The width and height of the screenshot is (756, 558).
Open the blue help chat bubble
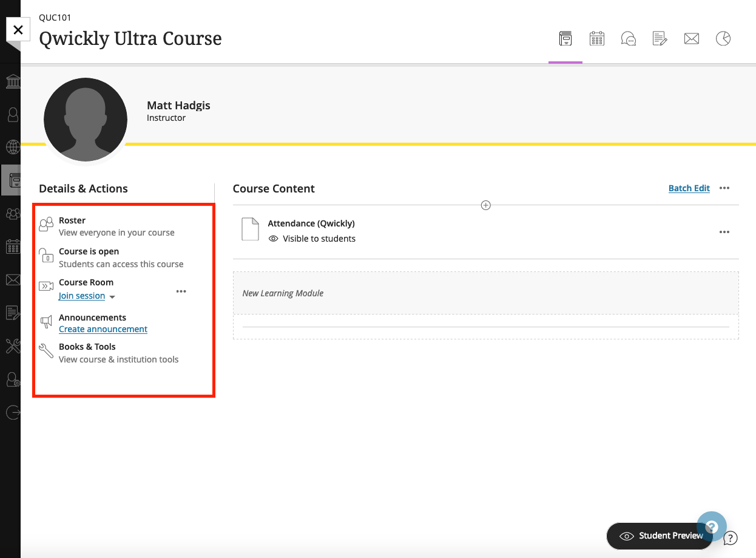[x=712, y=526]
